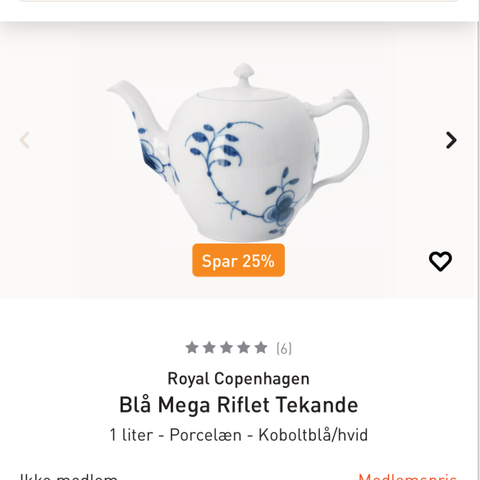
Task: Click the Blå Mega Riflet Tekande title
Action: tap(239, 405)
